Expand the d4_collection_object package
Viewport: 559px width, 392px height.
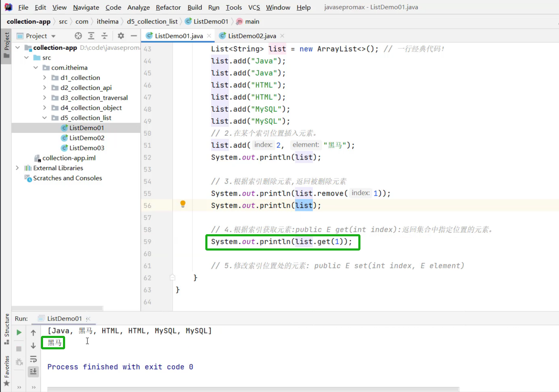pos(44,107)
